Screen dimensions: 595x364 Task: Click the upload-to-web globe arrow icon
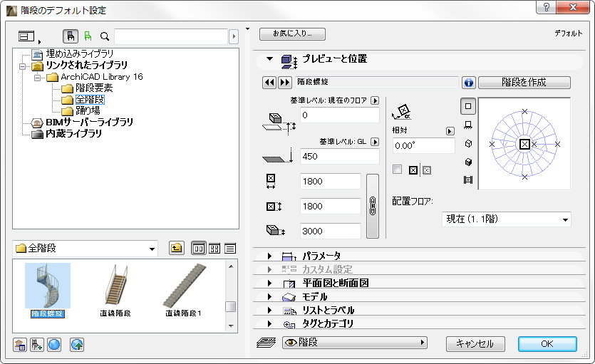77,345
